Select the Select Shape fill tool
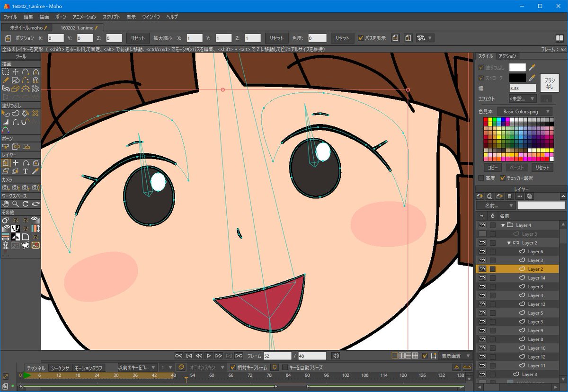The width and height of the screenshot is (568, 392). [5, 113]
